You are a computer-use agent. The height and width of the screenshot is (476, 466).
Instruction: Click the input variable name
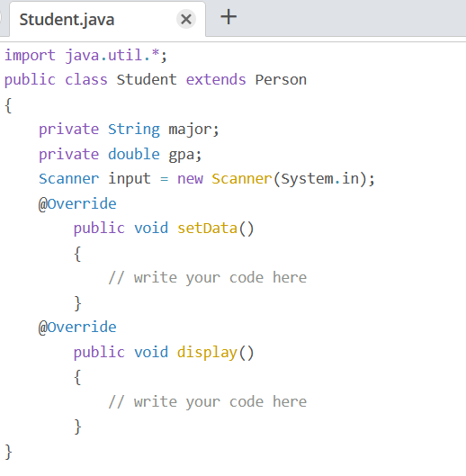click(130, 179)
